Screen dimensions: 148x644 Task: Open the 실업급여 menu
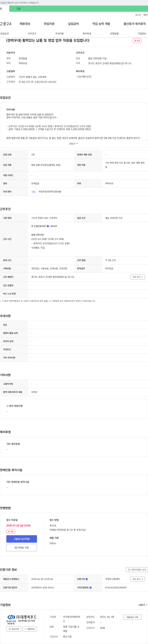[73, 24]
